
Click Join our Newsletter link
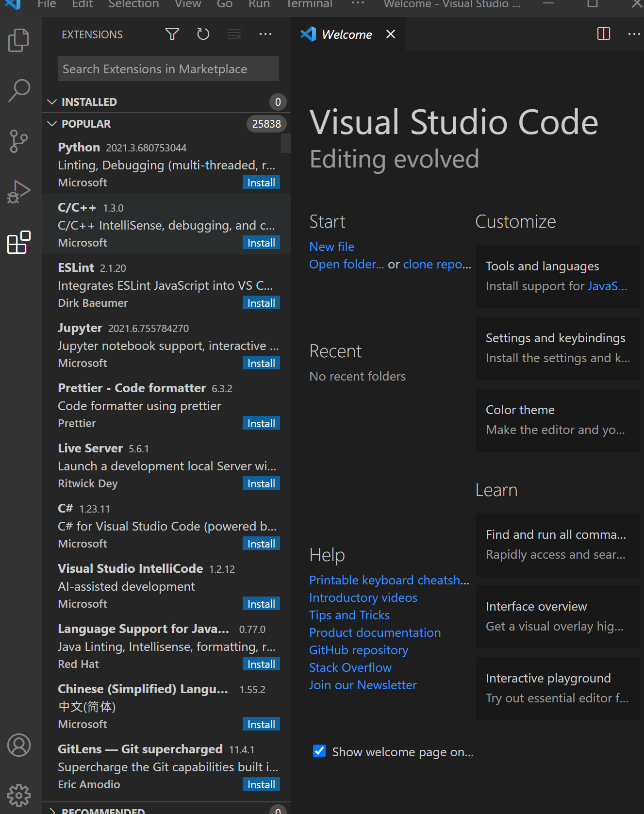click(363, 685)
